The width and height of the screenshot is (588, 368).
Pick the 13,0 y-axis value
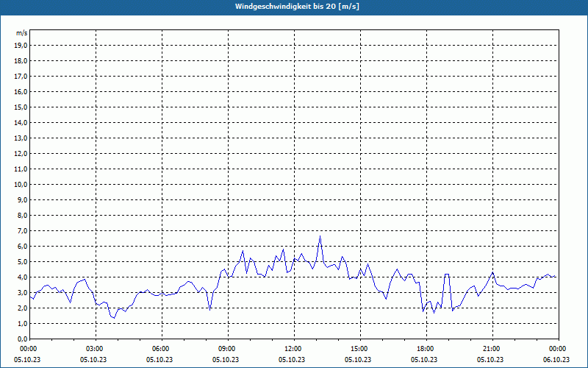tap(21, 138)
